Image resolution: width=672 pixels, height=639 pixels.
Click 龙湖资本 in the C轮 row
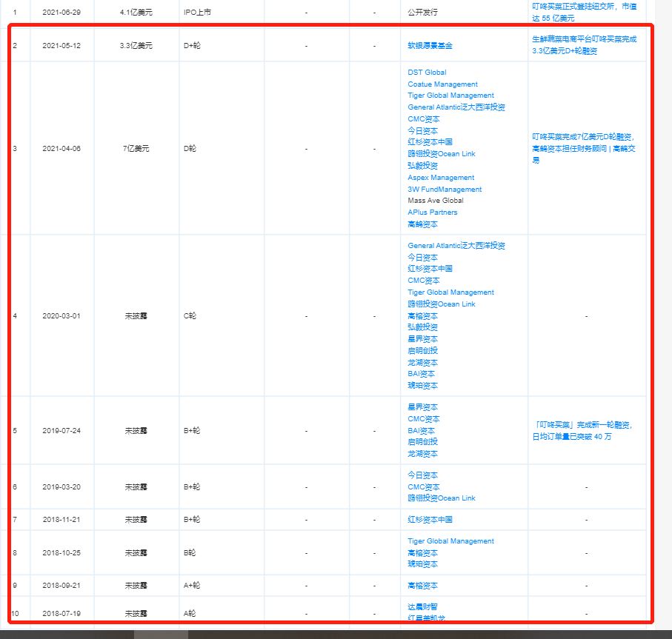pos(422,363)
